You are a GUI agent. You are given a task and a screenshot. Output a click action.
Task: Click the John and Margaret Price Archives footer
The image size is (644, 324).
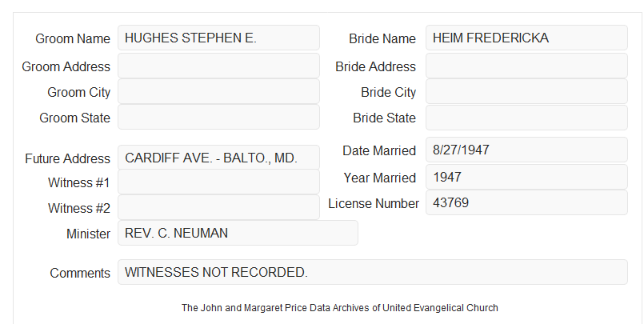[340, 308]
